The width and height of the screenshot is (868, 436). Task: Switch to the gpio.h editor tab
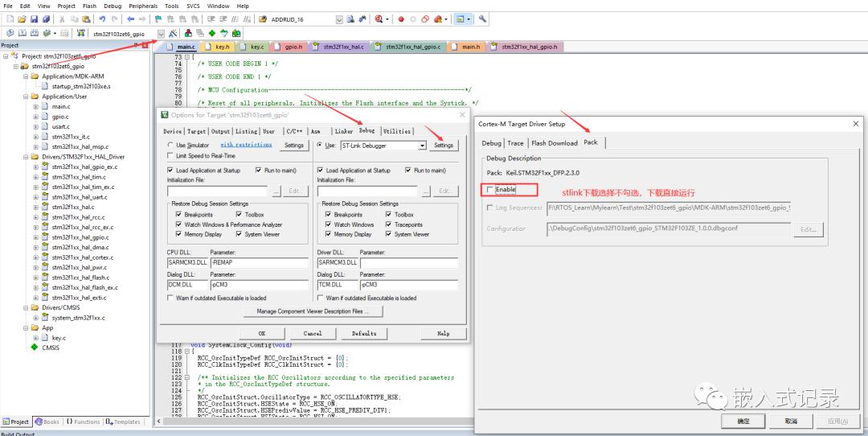[x=290, y=47]
